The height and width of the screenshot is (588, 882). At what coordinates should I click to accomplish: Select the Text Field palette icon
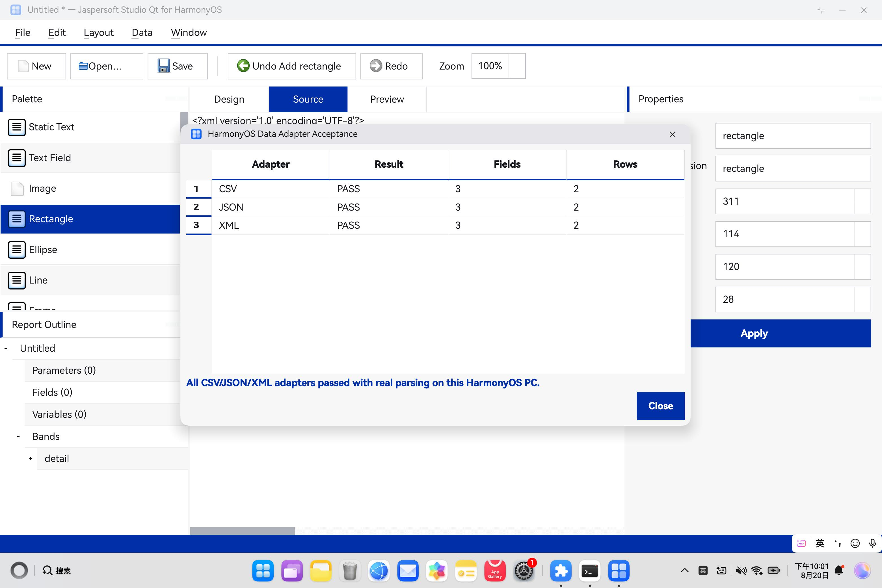point(17,158)
